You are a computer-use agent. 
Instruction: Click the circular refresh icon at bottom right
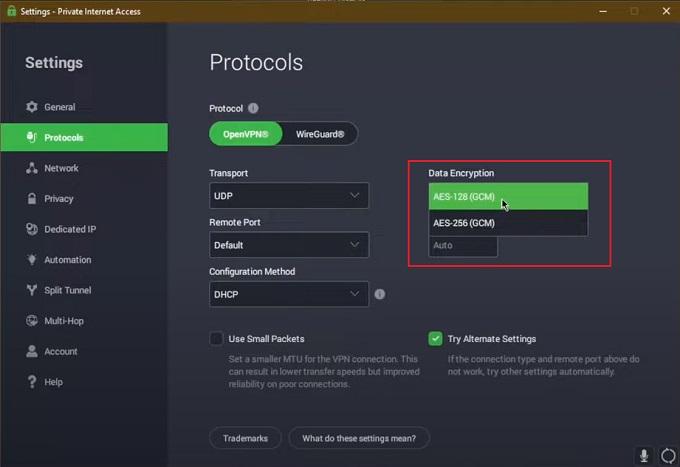point(668,456)
